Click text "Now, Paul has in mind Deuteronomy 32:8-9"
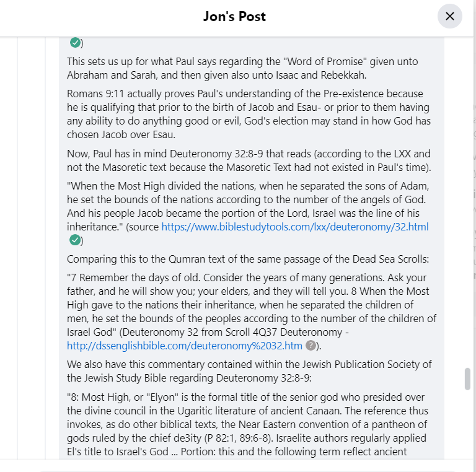Viewport: 476px width, 472px height. coord(165,154)
